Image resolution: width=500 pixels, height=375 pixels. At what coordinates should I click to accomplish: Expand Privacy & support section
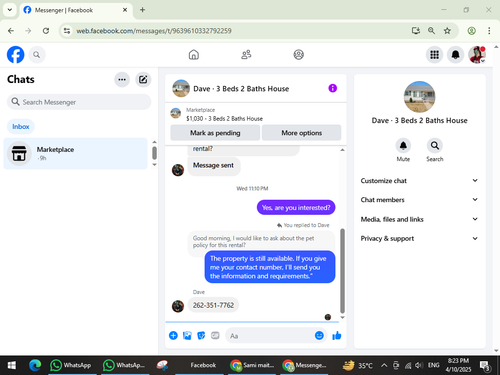pos(419,238)
